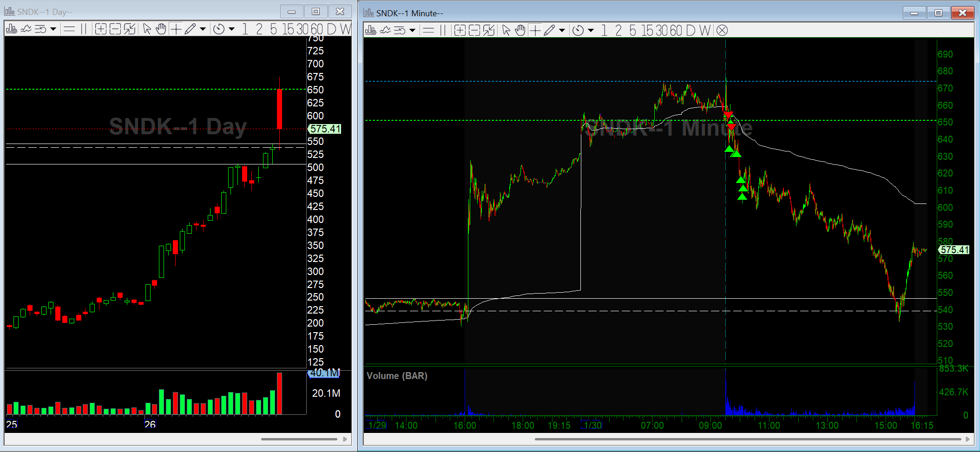Image resolution: width=980 pixels, height=452 pixels.
Task: Minimize the SNDK 1 Minute window
Action: pos(914,13)
